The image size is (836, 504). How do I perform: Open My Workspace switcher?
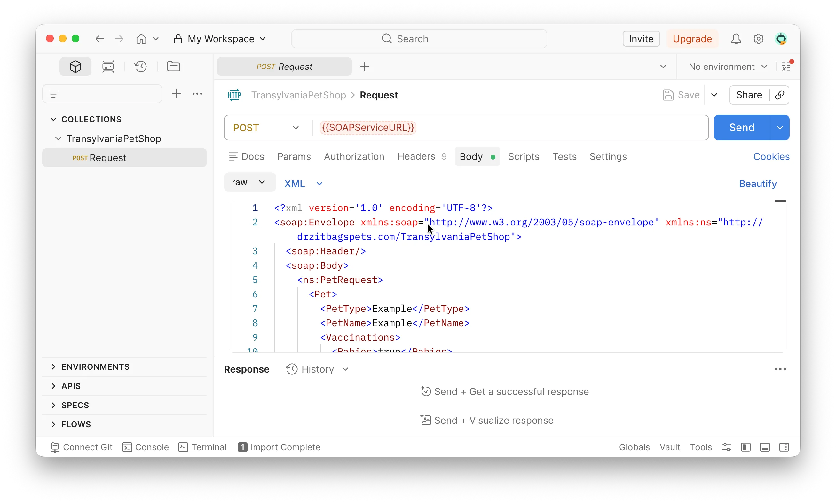(x=220, y=39)
